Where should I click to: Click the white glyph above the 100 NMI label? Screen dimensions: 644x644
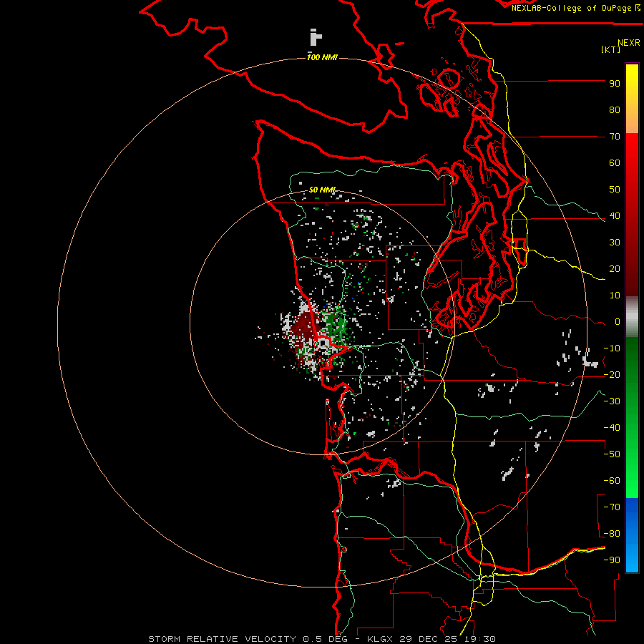point(316,37)
